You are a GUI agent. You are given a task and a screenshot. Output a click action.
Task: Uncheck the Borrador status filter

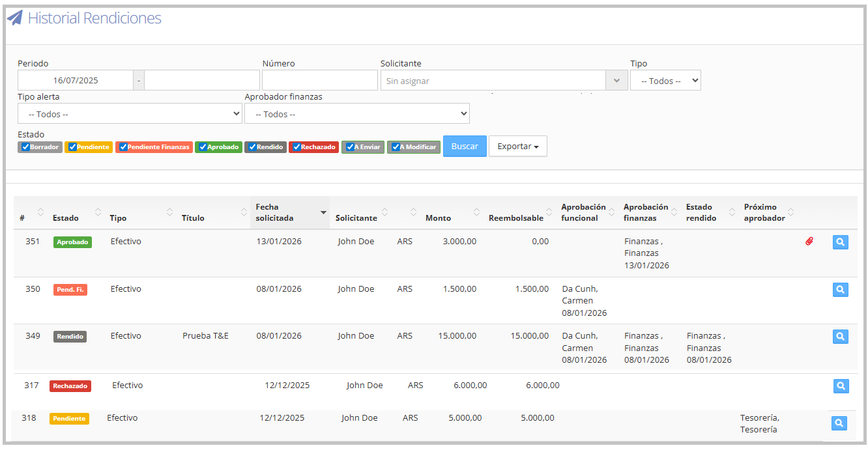pyautogui.click(x=26, y=147)
